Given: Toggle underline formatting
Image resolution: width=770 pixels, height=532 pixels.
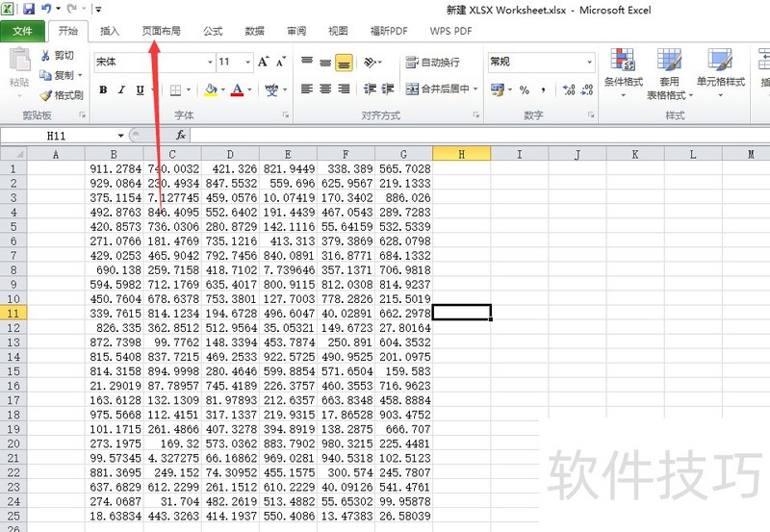Looking at the screenshot, I should click(140, 89).
